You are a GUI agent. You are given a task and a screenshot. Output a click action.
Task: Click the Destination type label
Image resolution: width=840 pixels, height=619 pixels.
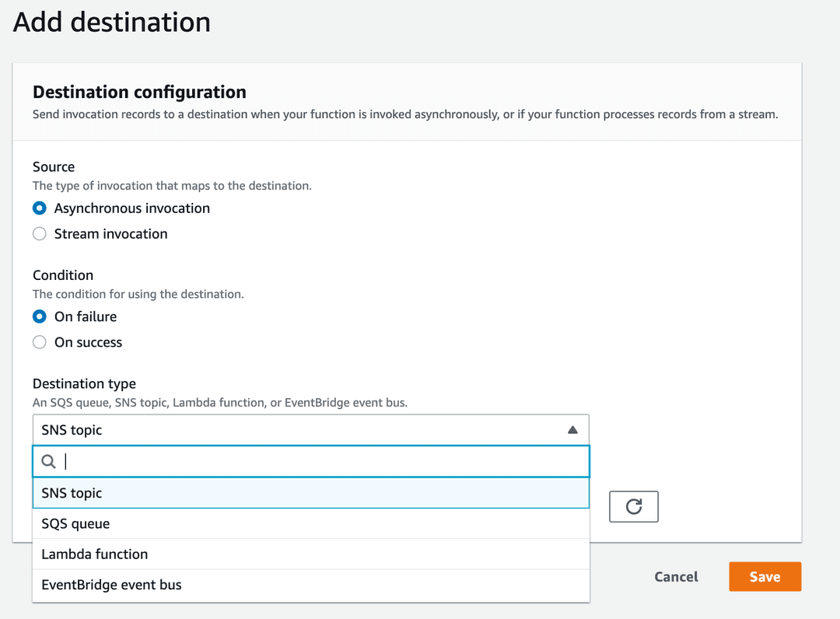coord(84,384)
